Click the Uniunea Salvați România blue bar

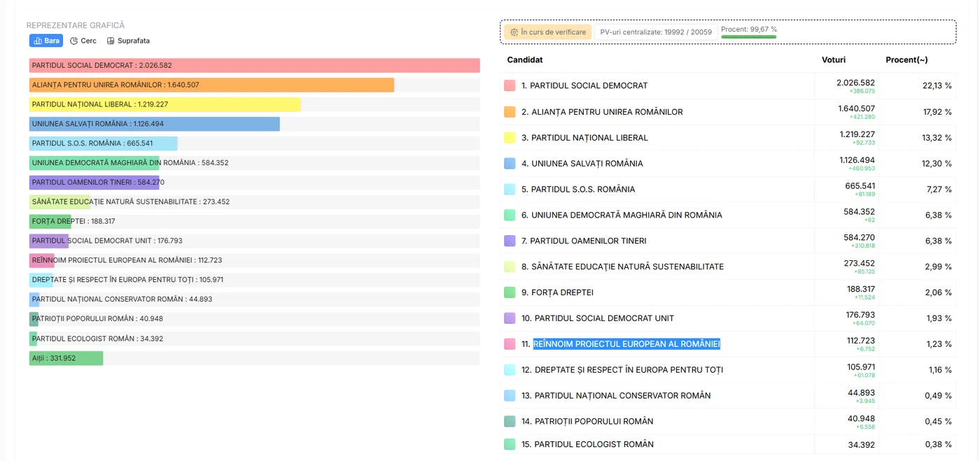155,124
